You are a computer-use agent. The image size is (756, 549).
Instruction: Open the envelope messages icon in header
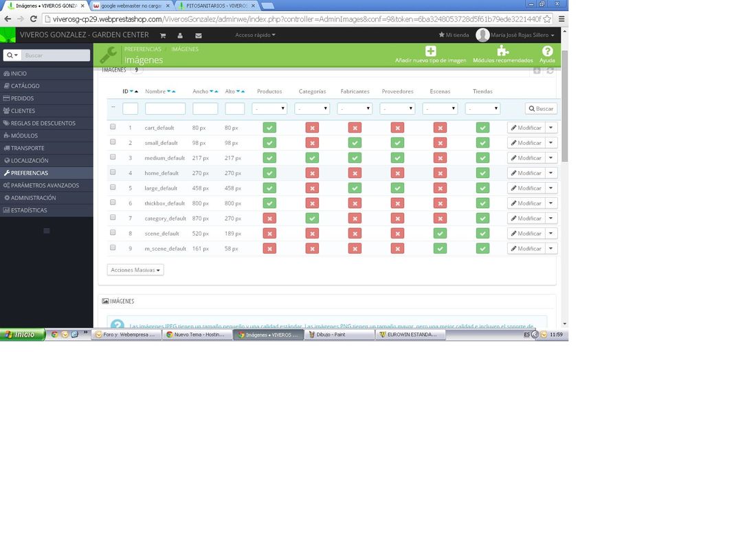tap(198, 35)
